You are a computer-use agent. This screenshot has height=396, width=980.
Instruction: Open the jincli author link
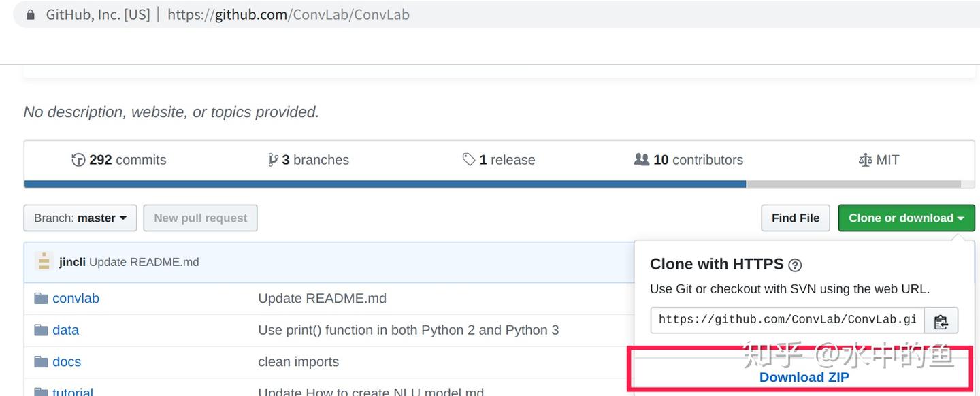point(72,263)
